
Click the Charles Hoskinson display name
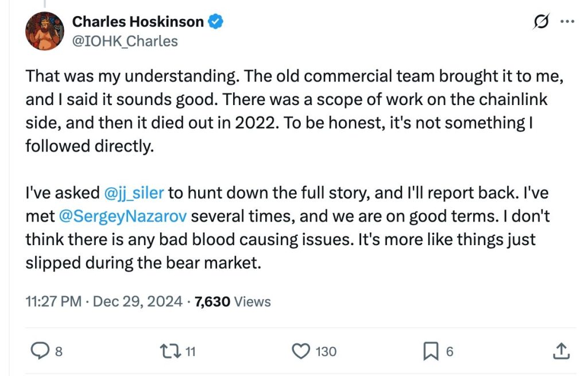pyautogui.click(x=138, y=22)
